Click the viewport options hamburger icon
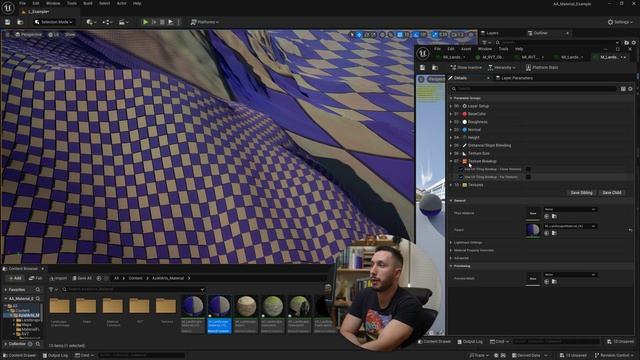The height and width of the screenshot is (360, 640). [x=7, y=35]
